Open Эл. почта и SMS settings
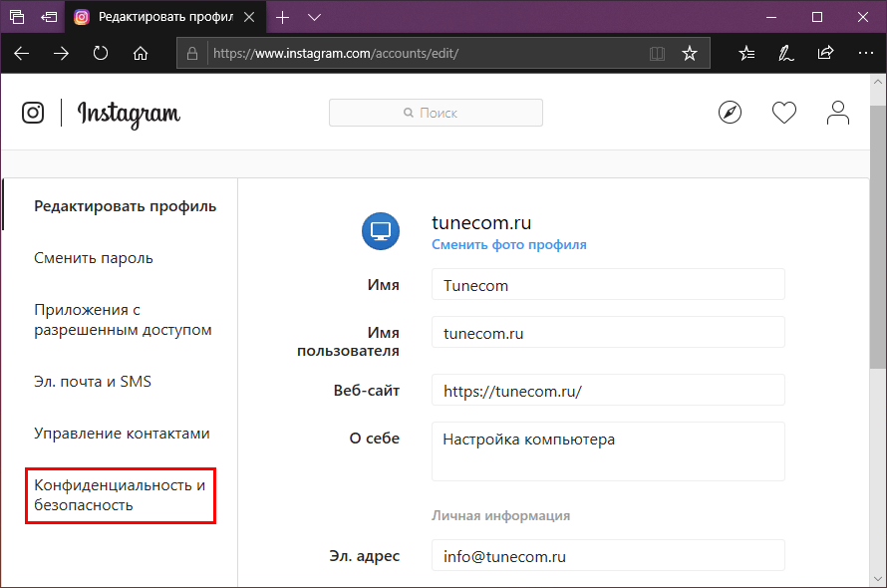This screenshot has width=887, height=588. tap(93, 382)
